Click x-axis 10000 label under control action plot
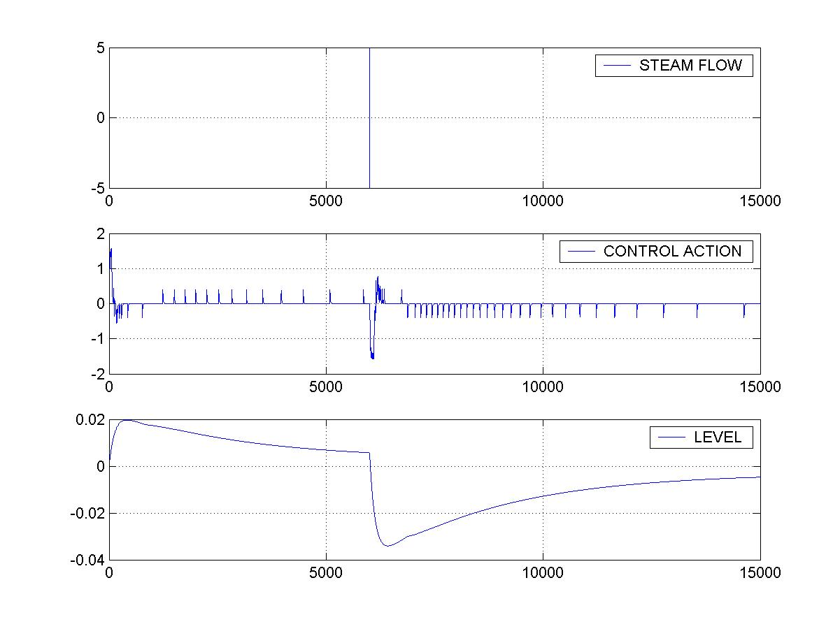The height and width of the screenshot is (629, 840). tap(543, 386)
